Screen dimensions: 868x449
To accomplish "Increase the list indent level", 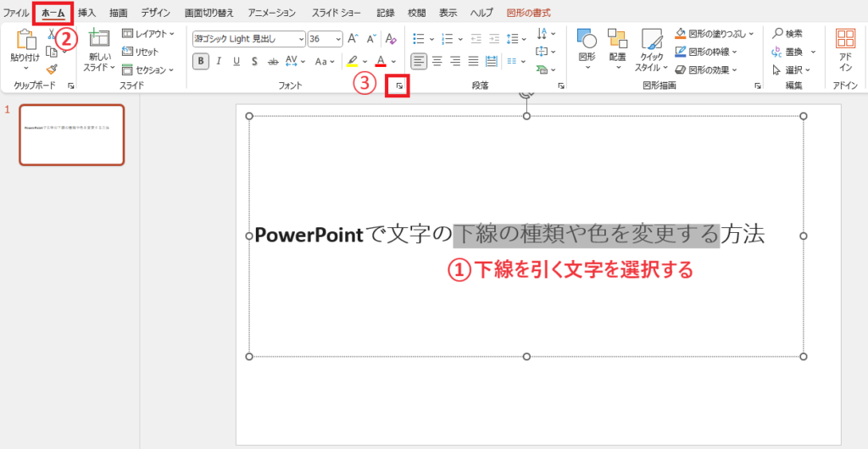I will [x=494, y=39].
